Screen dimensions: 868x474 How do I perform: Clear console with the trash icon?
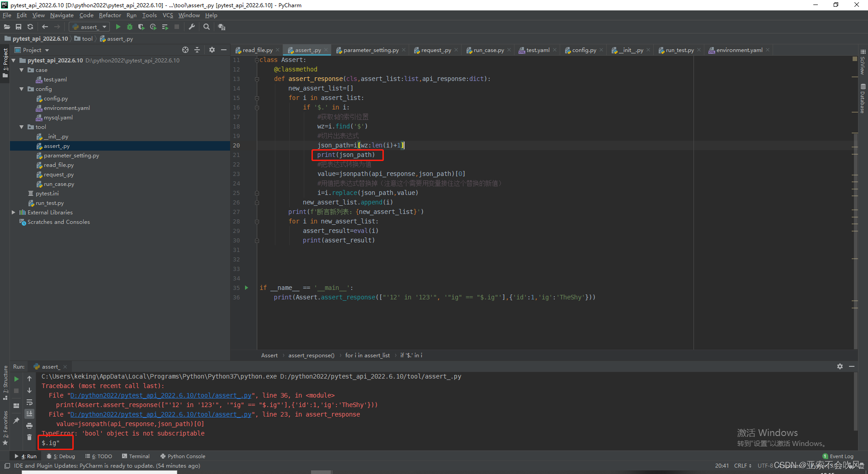pyautogui.click(x=29, y=437)
